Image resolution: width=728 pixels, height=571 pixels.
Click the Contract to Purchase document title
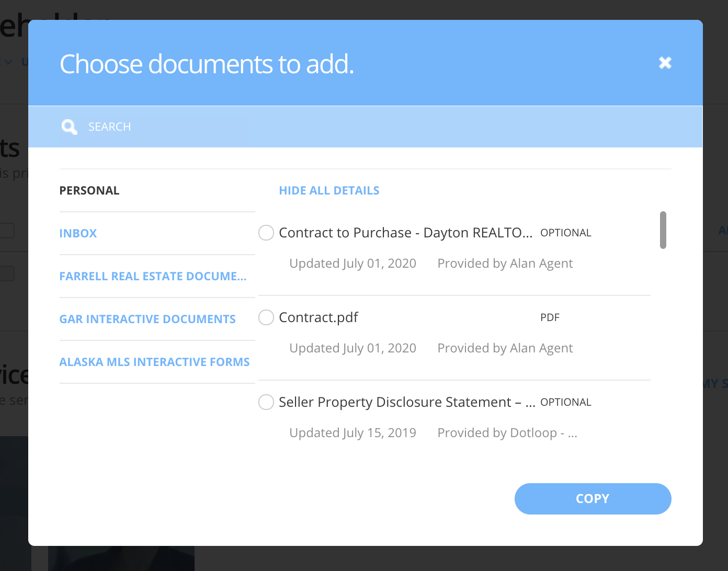tap(406, 233)
